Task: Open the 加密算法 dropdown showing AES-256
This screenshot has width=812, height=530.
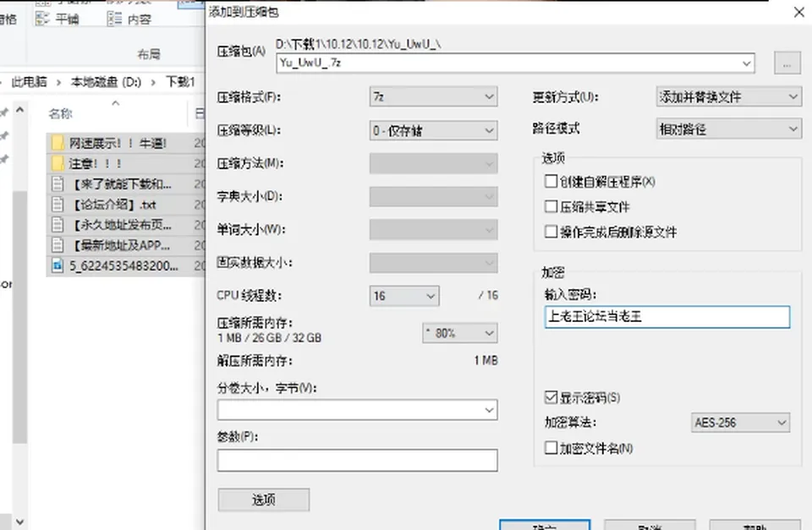Action: pyautogui.click(x=741, y=423)
